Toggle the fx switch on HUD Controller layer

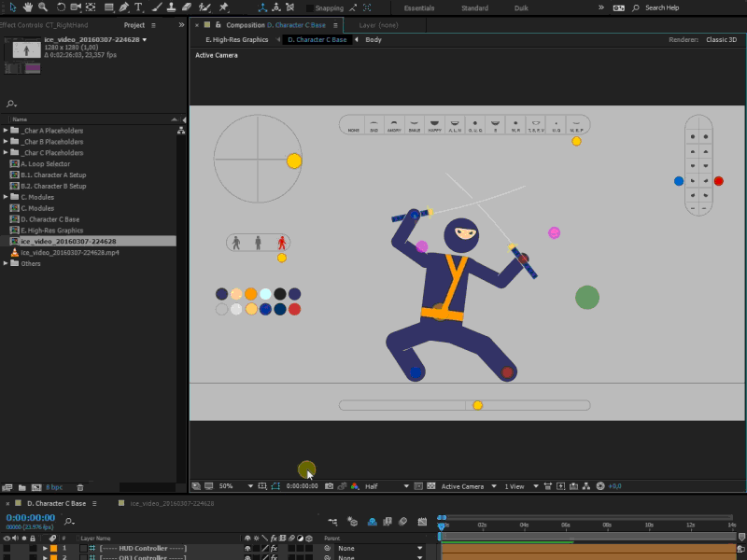tap(274, 548)
